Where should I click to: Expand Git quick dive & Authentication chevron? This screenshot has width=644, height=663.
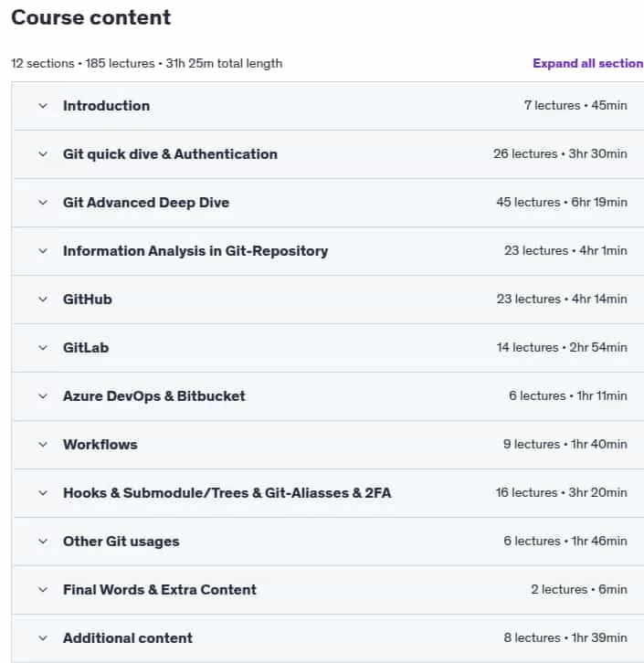coord(43,154)
